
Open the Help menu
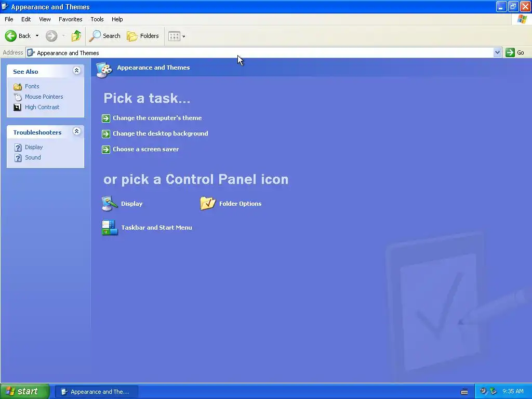coord(117,19)
